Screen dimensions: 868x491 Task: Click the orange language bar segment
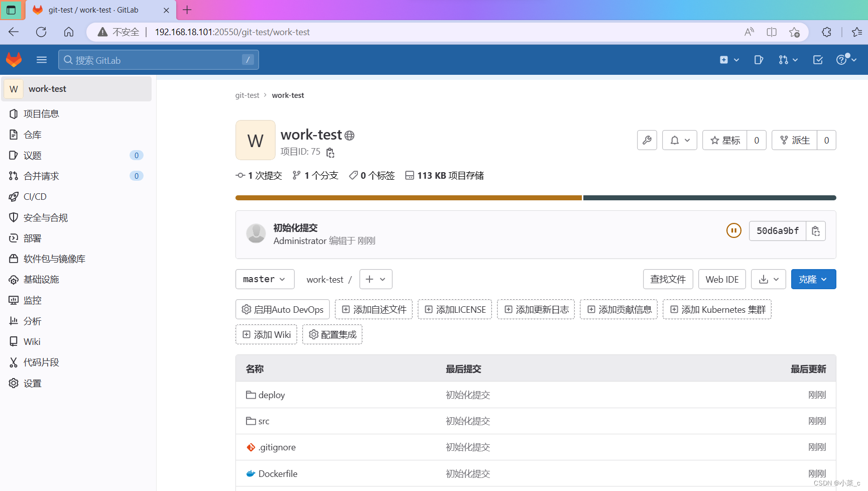(409, 198)
